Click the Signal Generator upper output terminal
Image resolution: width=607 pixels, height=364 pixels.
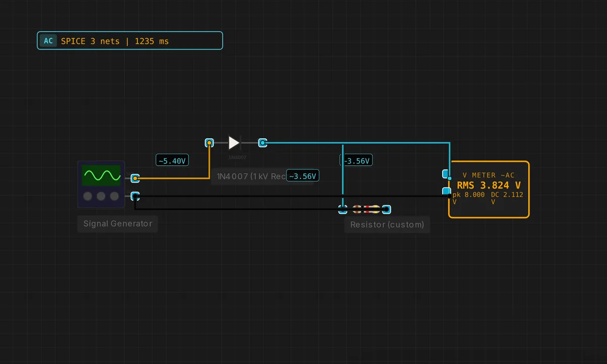click(x=135, y=178)
